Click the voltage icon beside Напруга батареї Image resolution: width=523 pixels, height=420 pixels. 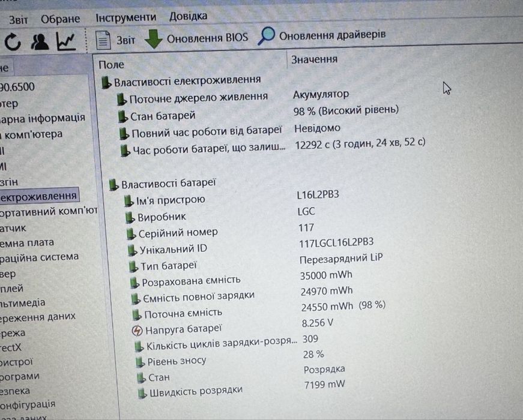tap(137, 331)
